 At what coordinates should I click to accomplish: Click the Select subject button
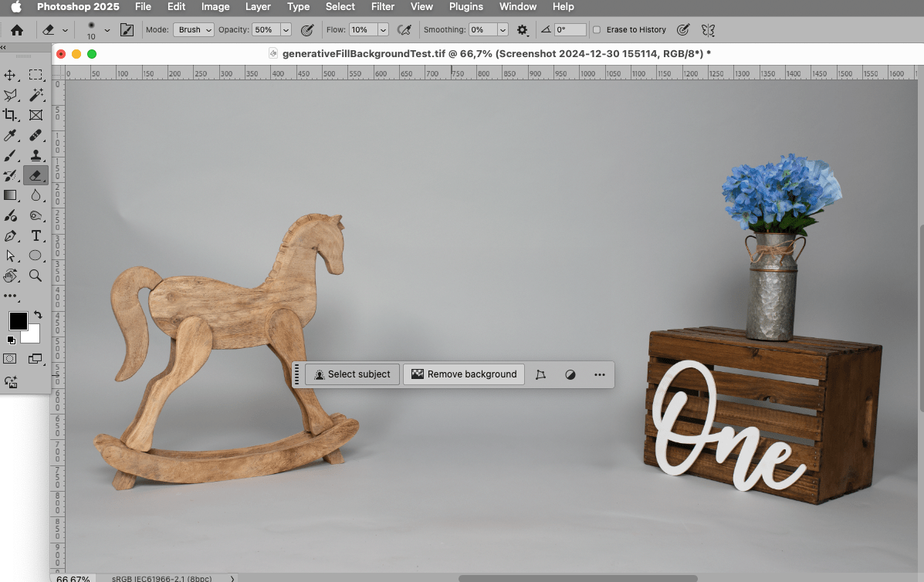tap(352, 374)
